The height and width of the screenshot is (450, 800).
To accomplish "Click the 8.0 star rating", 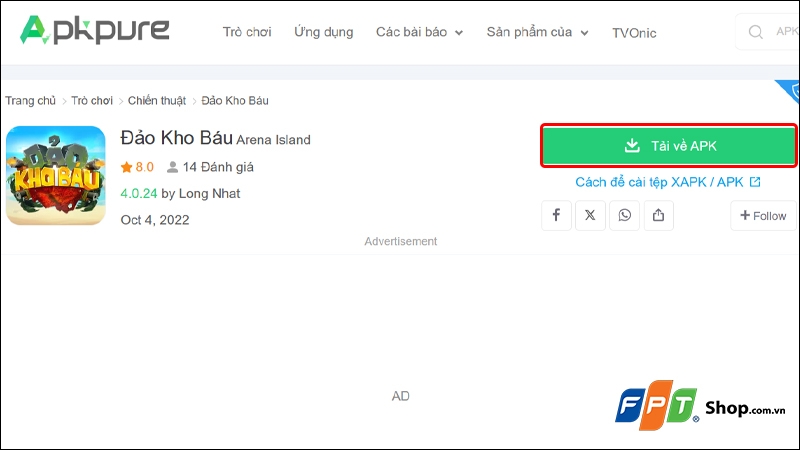I will [x=137, y=167].
